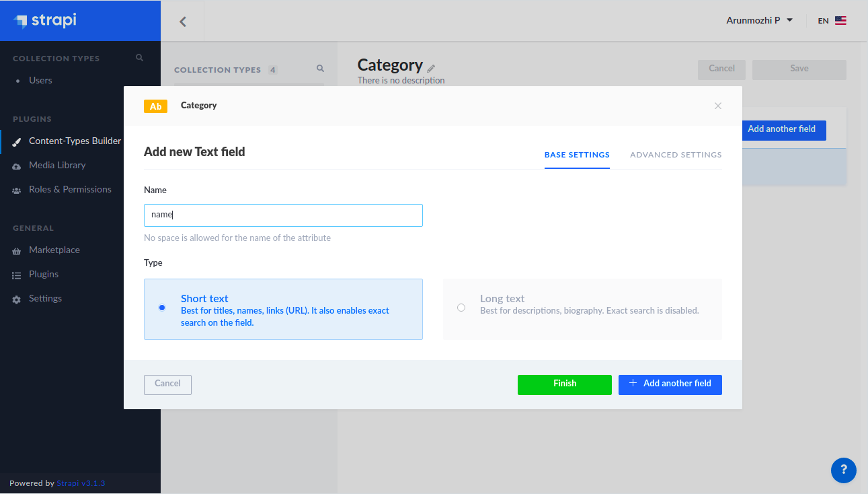
Task: Click the Plugins list icon
Action: pos(17,275)
